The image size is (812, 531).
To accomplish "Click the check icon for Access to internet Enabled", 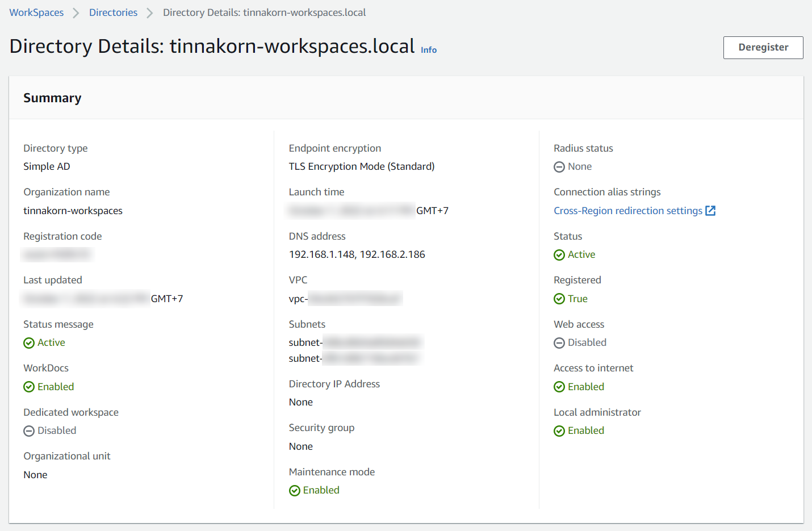I will (559, 387).
